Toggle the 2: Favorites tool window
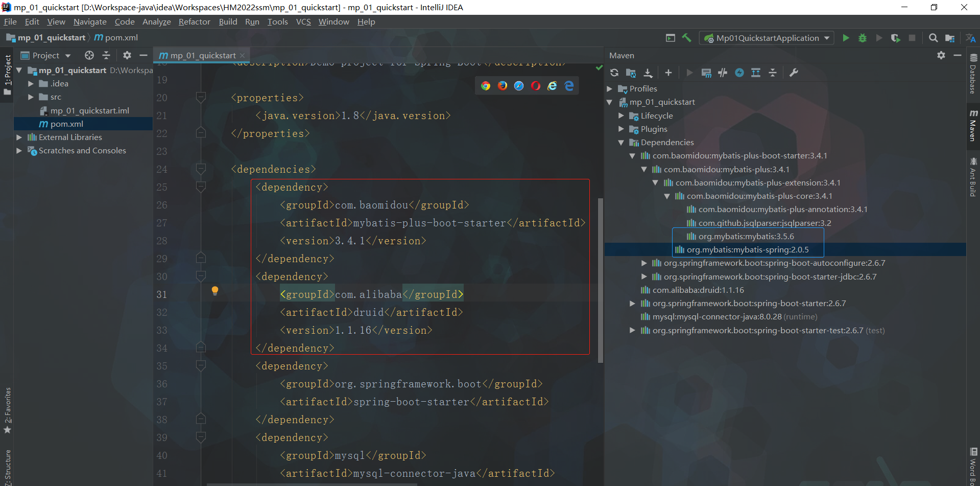 7,411
